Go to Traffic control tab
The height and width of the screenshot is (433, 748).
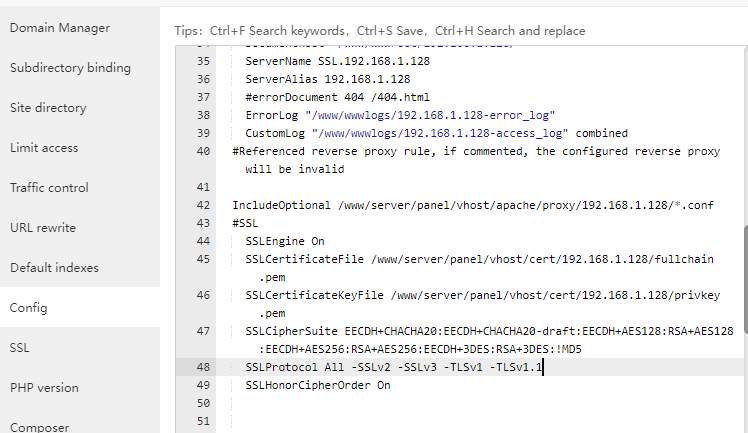pos(49,188)
